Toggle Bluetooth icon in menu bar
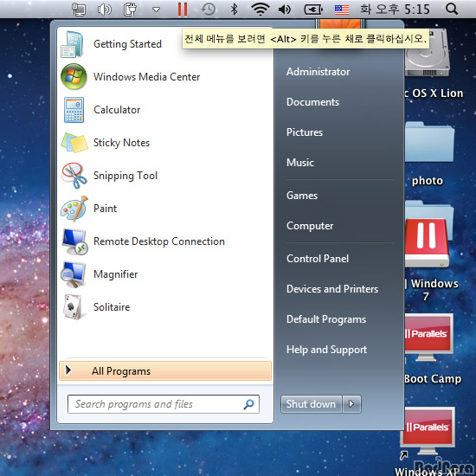 pyautogui.click(x=234, y=10)
